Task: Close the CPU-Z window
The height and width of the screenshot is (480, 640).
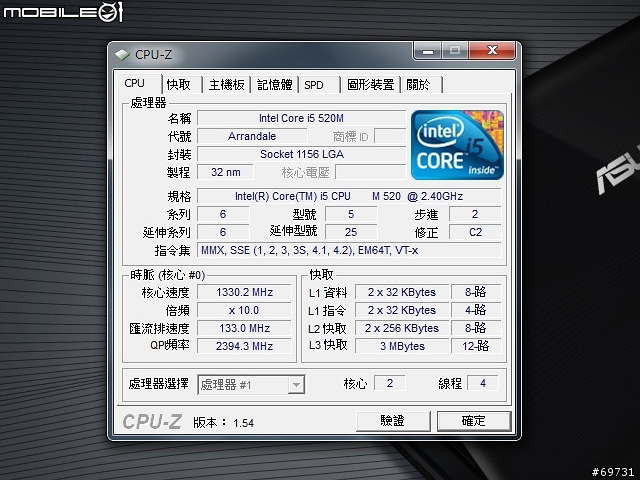Action: (492, 51)
